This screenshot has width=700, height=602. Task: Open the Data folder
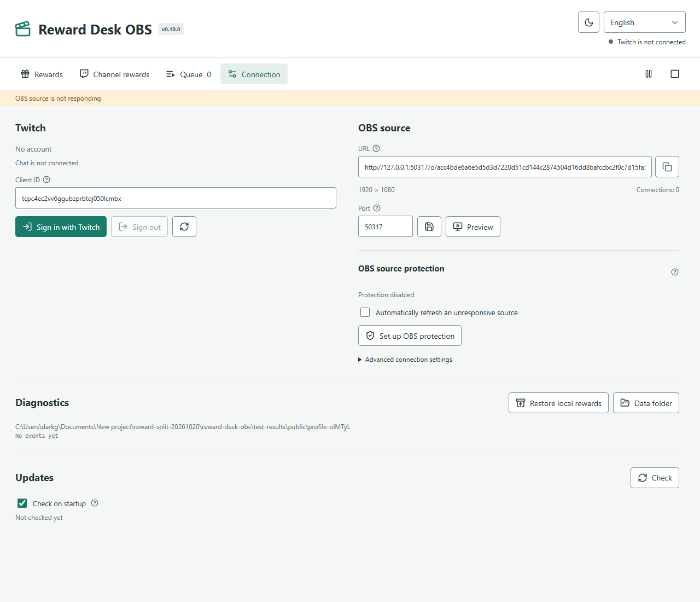click(646, 403)
